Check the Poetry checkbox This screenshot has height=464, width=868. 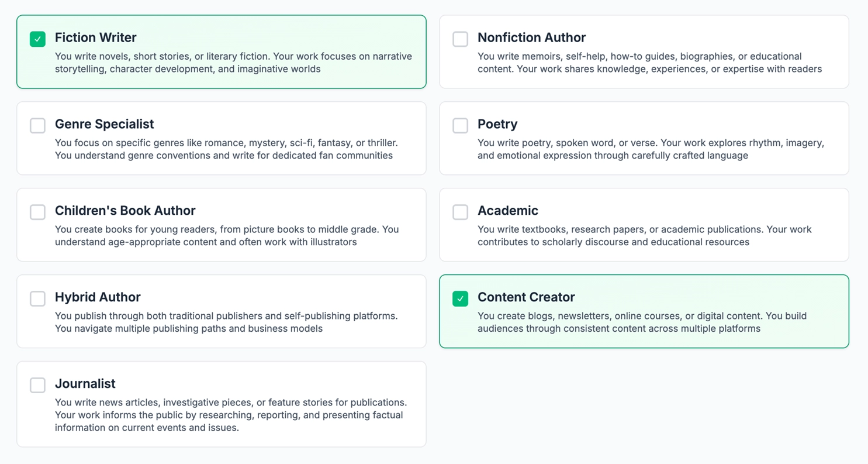(460, 126)
